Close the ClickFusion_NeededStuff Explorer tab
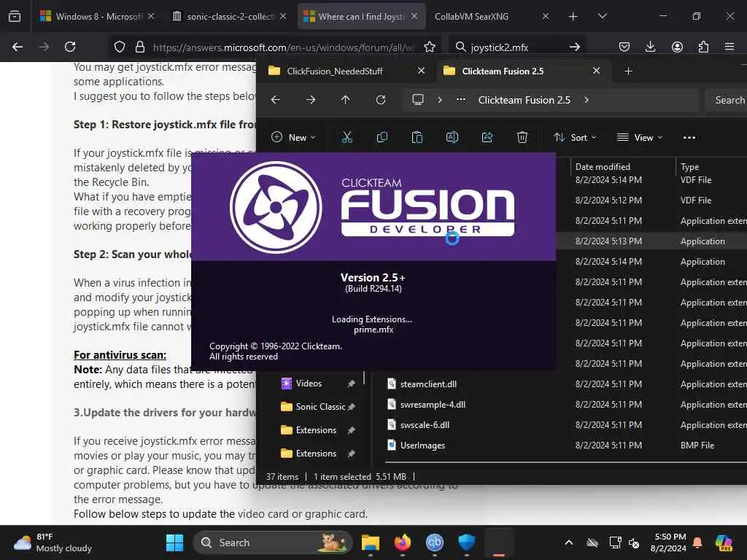 421,71
